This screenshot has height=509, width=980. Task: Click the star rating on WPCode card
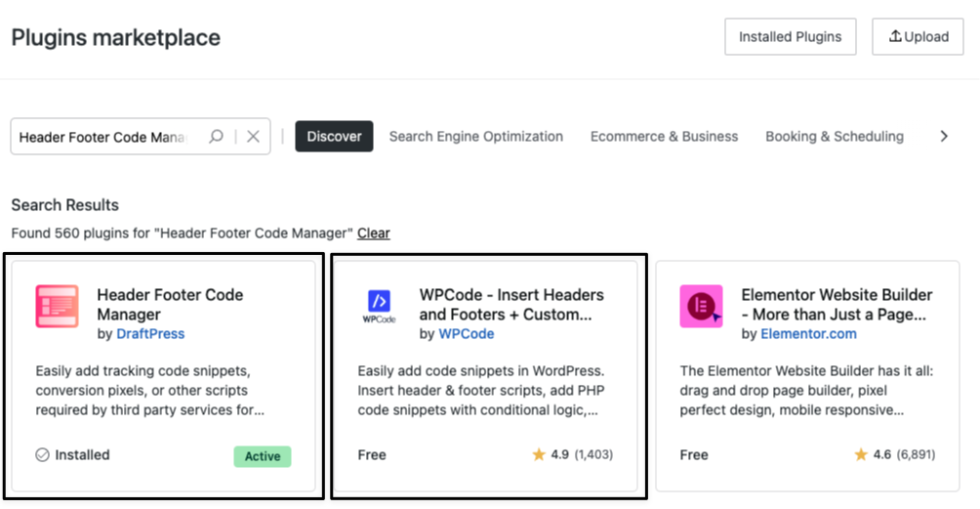pos(539,454)
